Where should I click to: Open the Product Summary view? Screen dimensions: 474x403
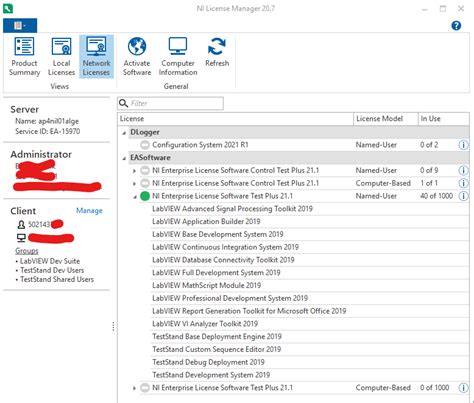[x=24, y=57]
